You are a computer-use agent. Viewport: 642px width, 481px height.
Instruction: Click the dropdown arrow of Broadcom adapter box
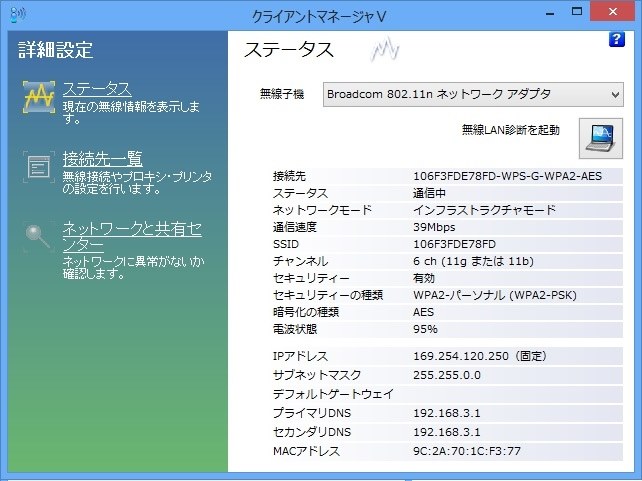pyautogui.click(x=615, y=95)
